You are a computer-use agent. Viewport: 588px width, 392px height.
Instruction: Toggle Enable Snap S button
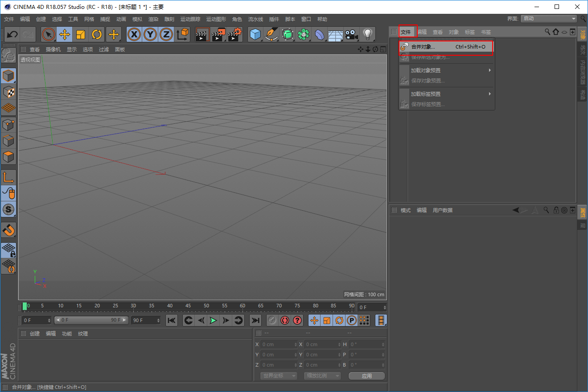click(x=8, y=209)
